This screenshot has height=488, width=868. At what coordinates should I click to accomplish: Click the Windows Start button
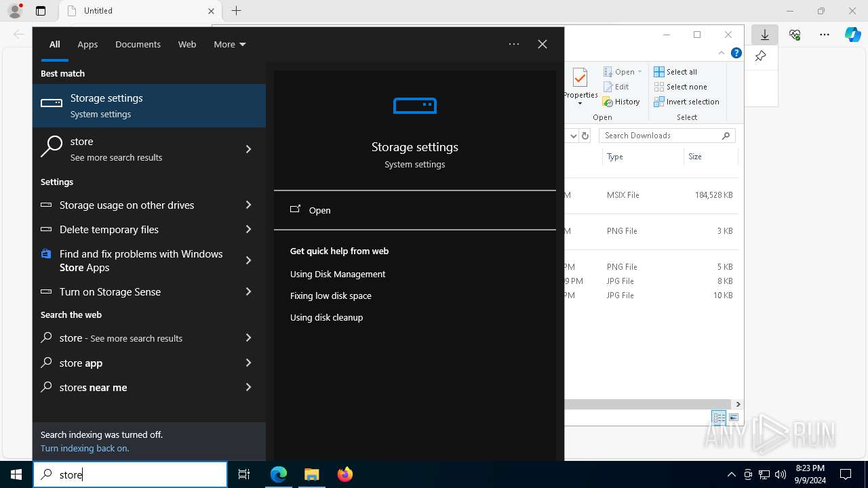(16, 474)
